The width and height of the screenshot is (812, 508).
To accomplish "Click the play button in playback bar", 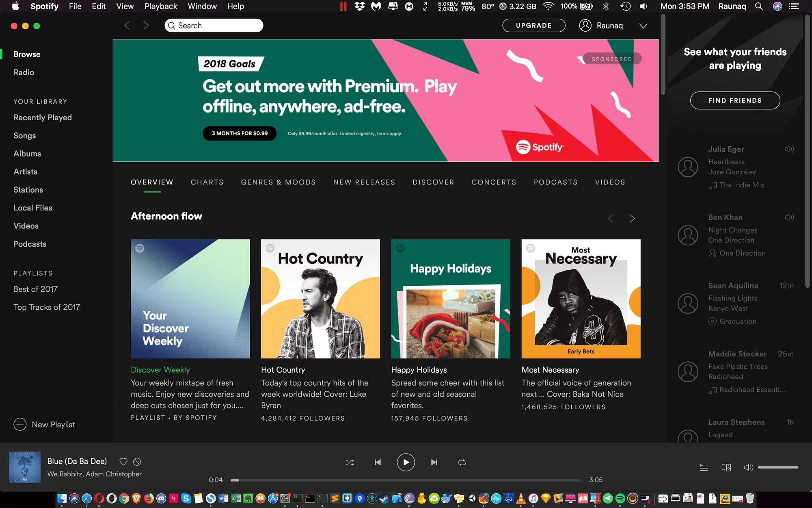I will tap(406, 462).
